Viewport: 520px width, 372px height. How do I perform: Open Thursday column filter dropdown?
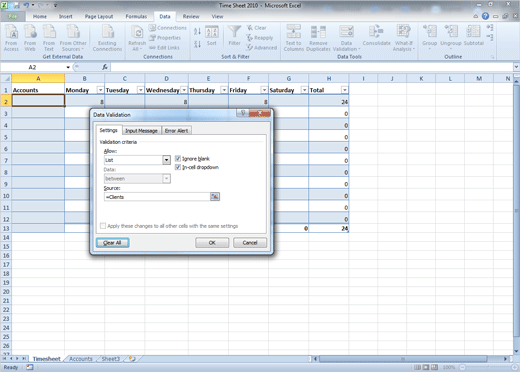tap(224, 90)
